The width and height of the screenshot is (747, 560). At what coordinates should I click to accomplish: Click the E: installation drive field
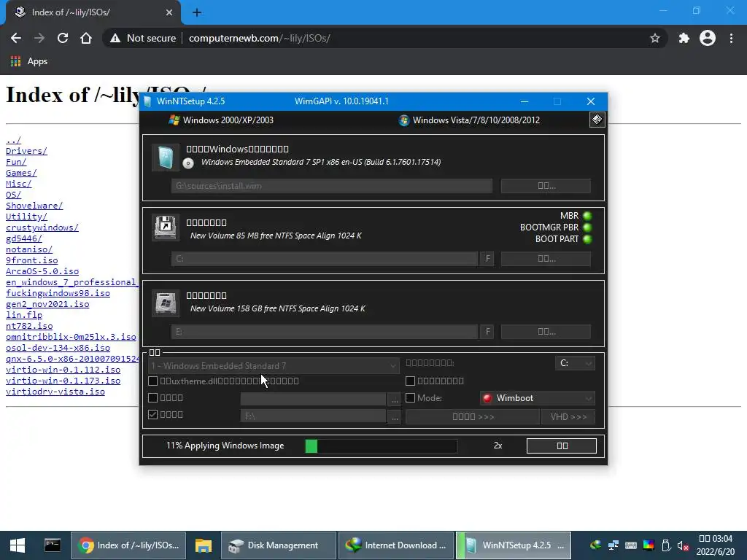tap(325, 332)
